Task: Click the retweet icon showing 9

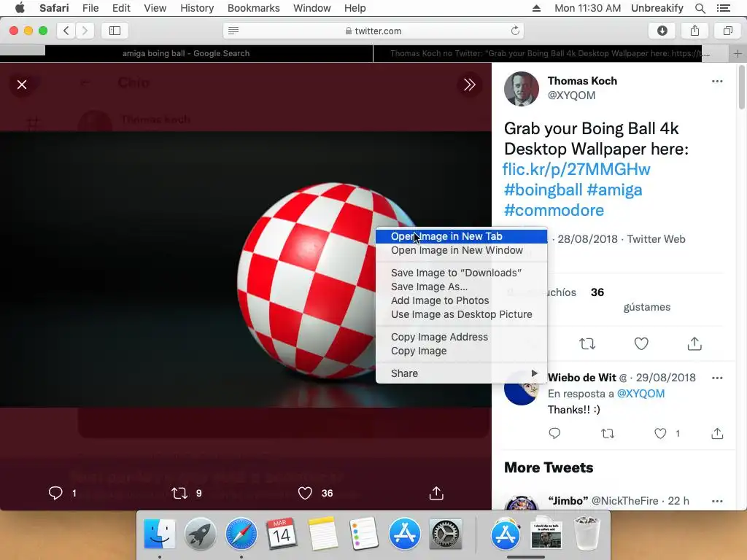Action: tap(179, 493)
